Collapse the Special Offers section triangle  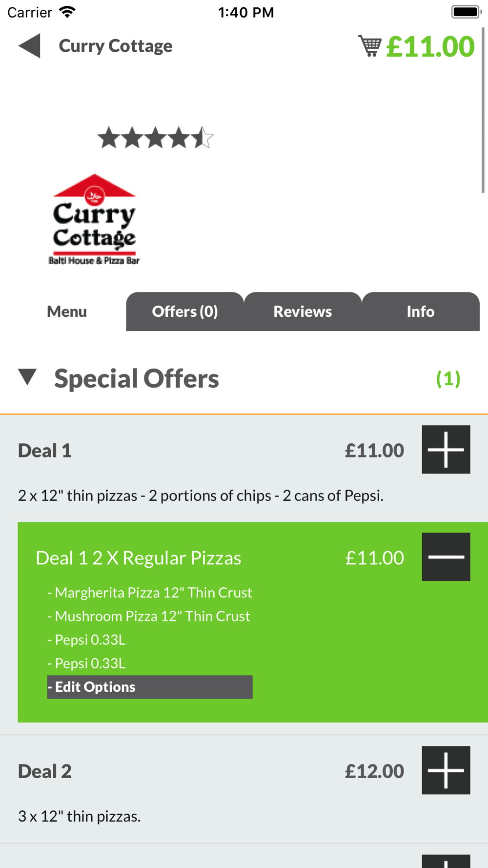[x=27, y=377]
